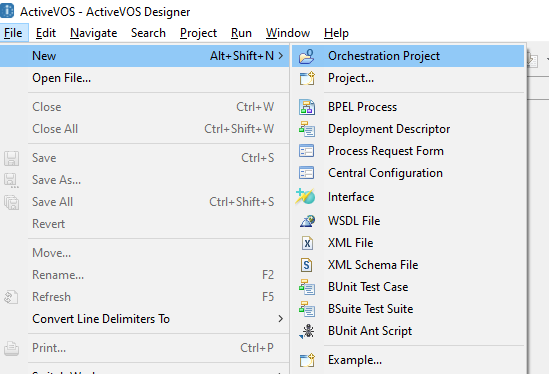
Task: Select Close menu entry
Action: (144, 107)
